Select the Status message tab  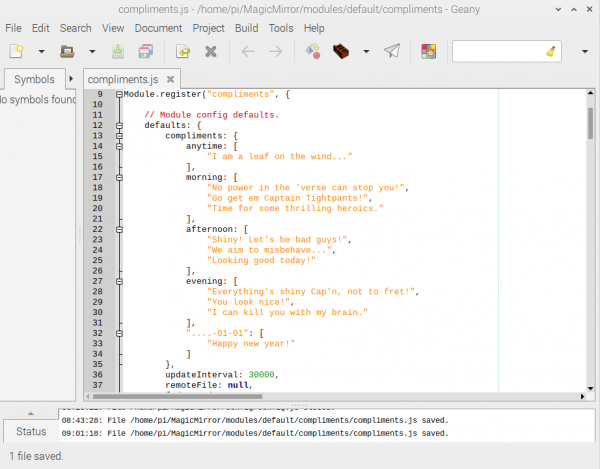[31, 432]
